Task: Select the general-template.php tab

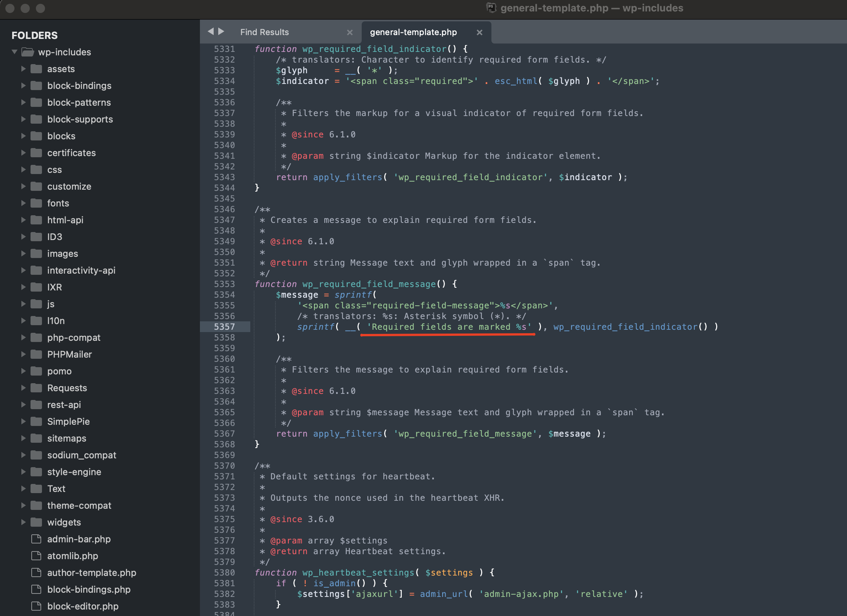Action: click(413, 32)
